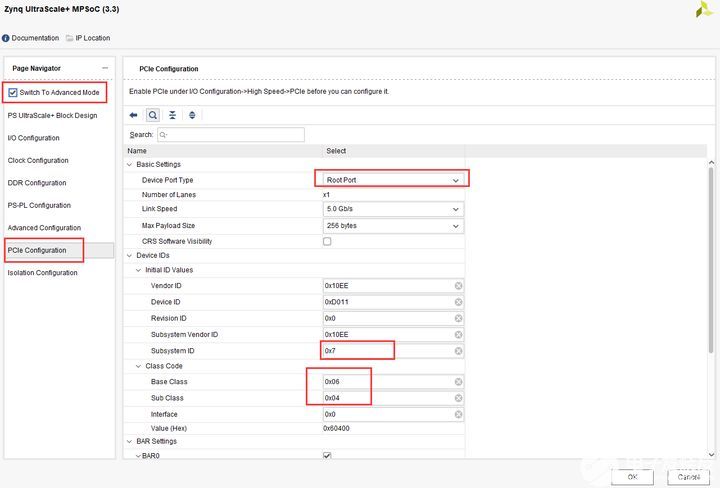Click the Cancel button
This screenshot has height=488, width=720.
[x=688, y=477]
